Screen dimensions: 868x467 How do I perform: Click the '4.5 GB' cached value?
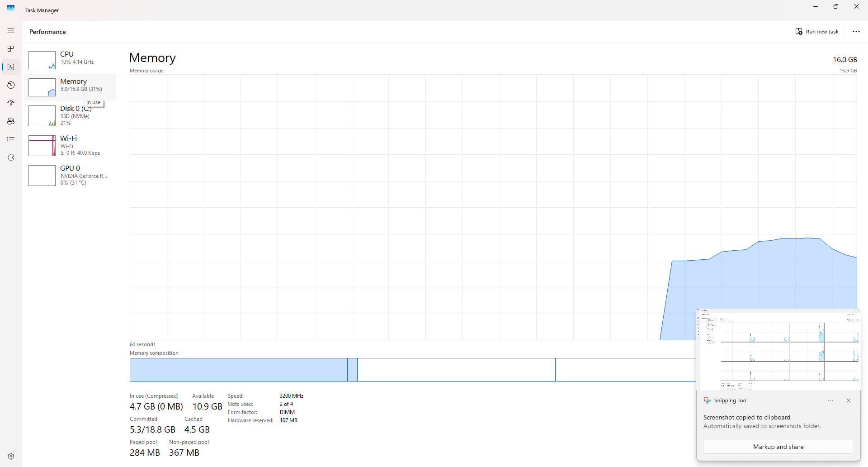click(x=197, y=429)
